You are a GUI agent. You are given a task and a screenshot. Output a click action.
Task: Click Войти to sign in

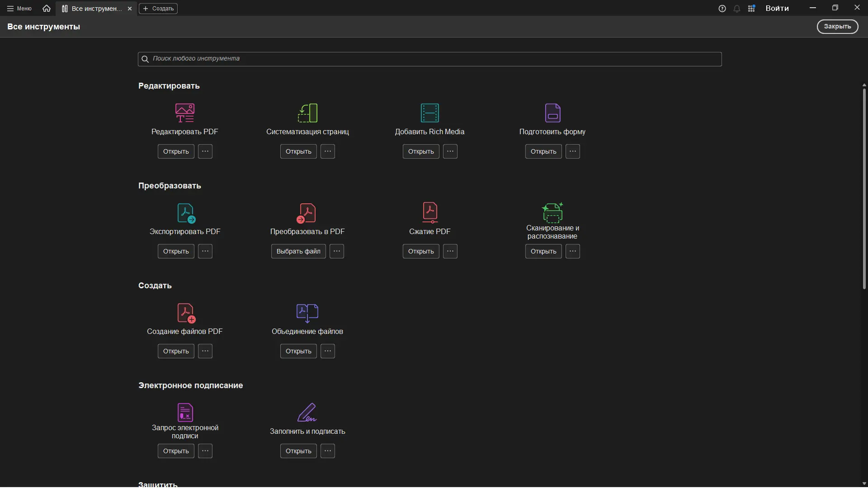click(777, 8)
